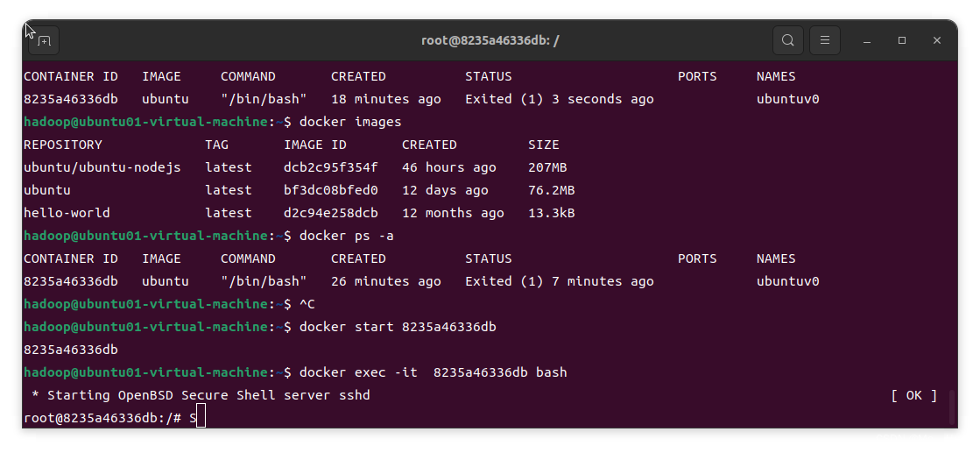Click the lower NAMES column header
Screen dimensions: 980x453
[x=776, y=258]
